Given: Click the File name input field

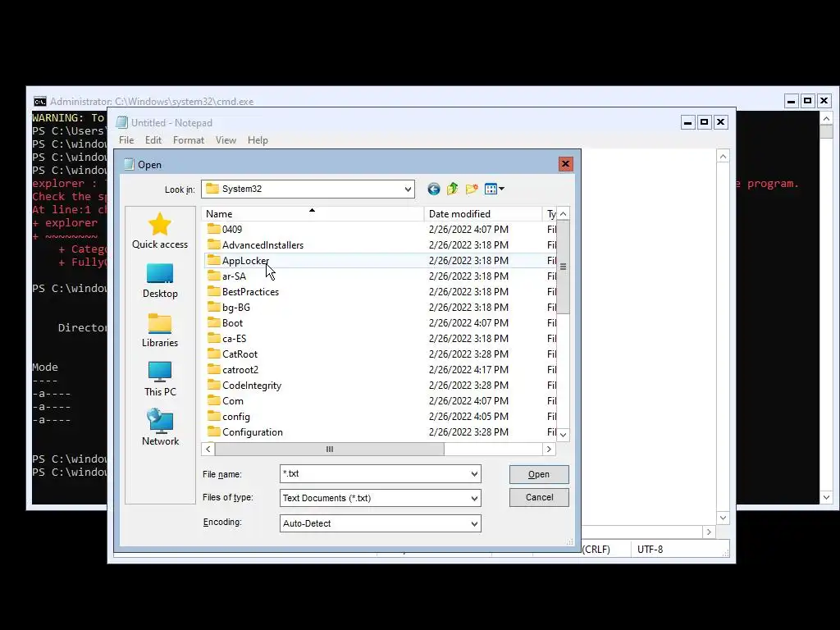Looking at the screenshot, I should coord(374,474).
